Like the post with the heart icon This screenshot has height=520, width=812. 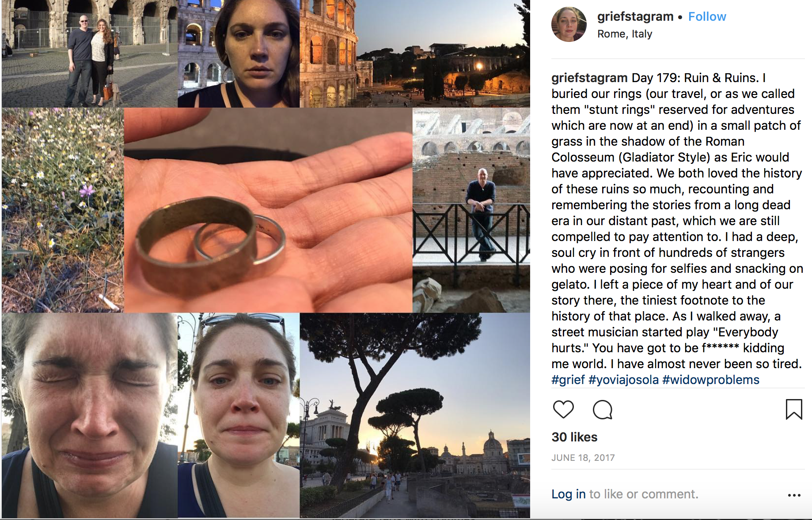(563, 410)
